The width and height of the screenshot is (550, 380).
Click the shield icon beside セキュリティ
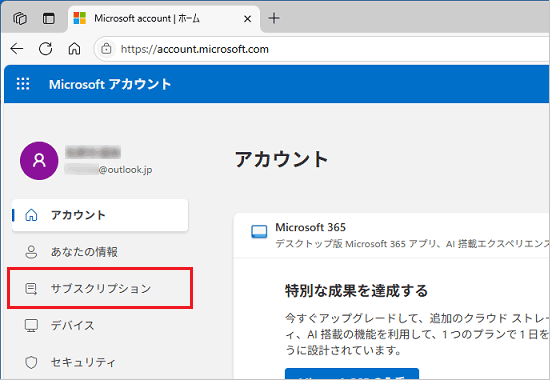point(31,362)
